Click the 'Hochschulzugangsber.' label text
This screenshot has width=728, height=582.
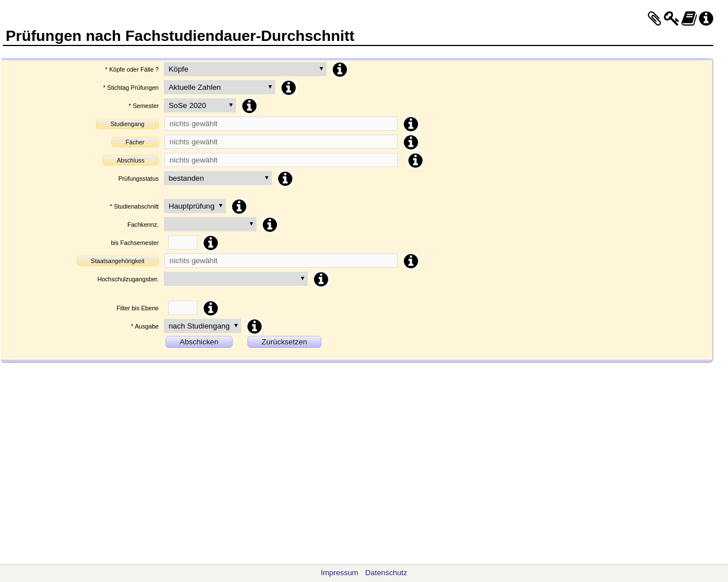pyautogui.click(x=128, y=279)
